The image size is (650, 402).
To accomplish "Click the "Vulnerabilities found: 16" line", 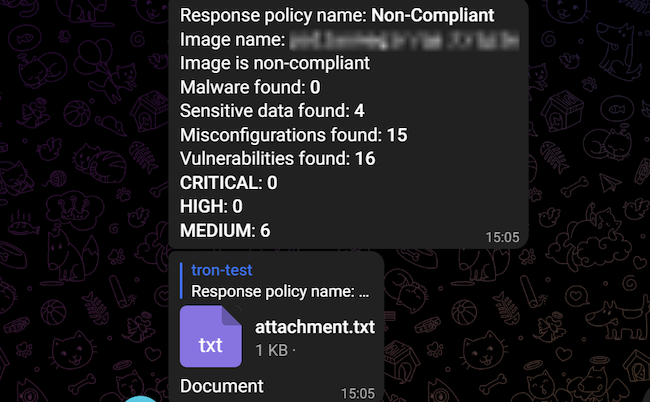I will click(x=277, y=158).
